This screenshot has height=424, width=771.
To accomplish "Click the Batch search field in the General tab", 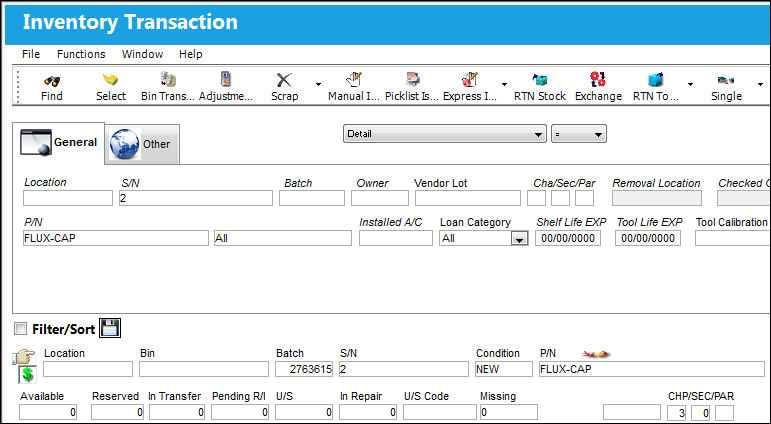I will tap(312, 198).
